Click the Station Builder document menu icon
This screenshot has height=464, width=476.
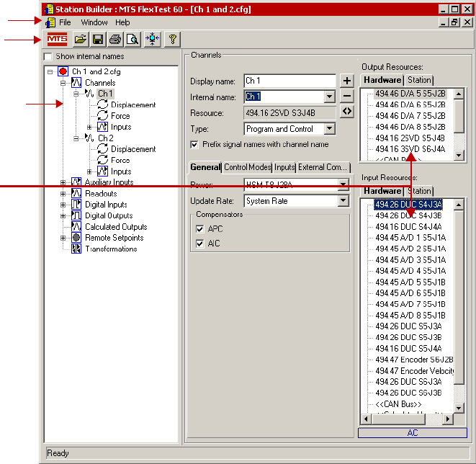pos(50,22)
